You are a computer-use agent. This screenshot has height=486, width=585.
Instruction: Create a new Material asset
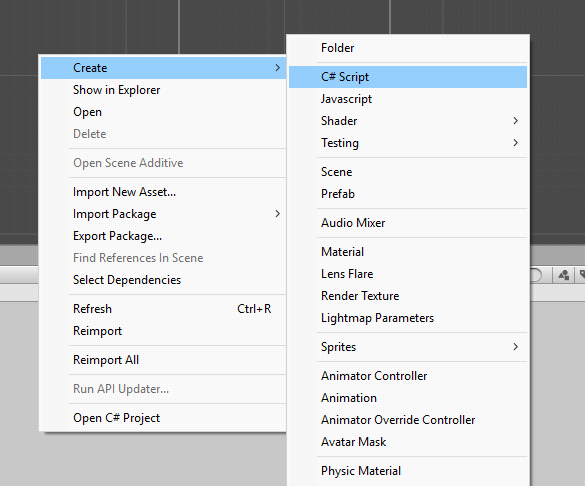(x=408, y=252)
